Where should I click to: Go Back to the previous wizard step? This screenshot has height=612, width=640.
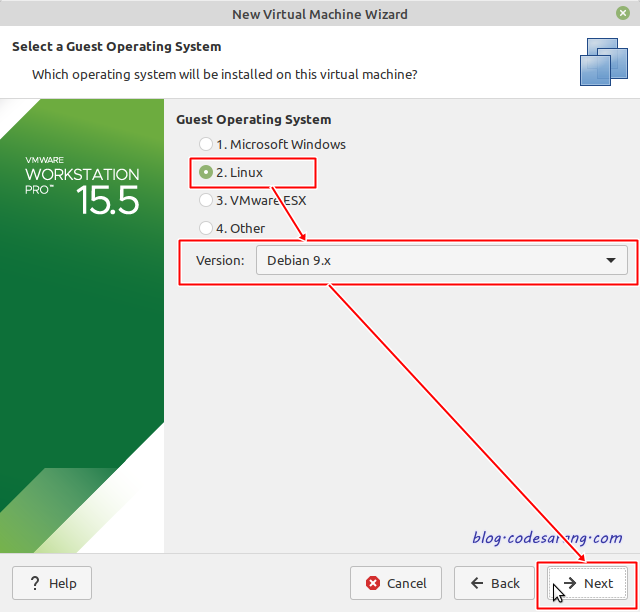[494, 583]
